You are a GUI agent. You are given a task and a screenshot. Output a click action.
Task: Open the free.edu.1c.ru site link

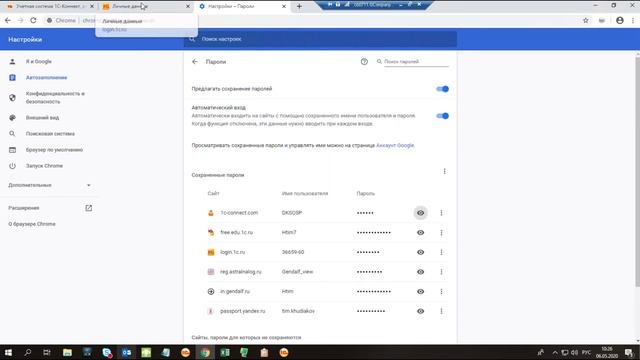pyautogui.click(x=237, y=233)
